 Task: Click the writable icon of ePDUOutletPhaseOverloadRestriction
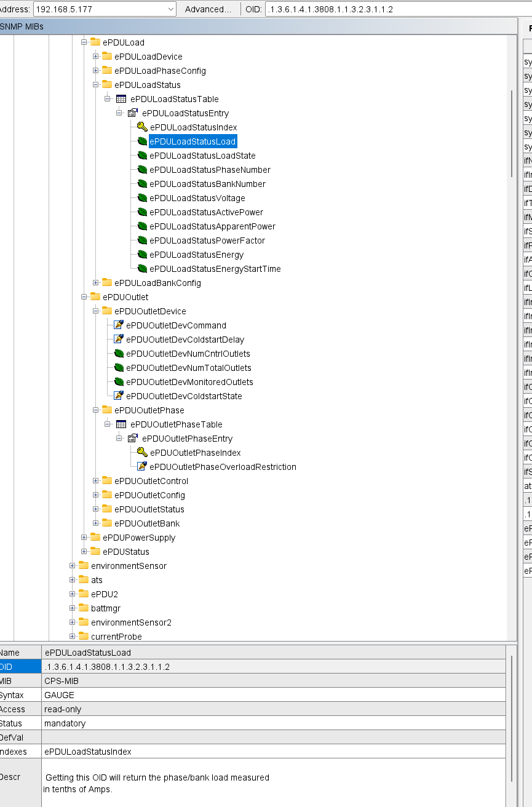click(142, 467)
